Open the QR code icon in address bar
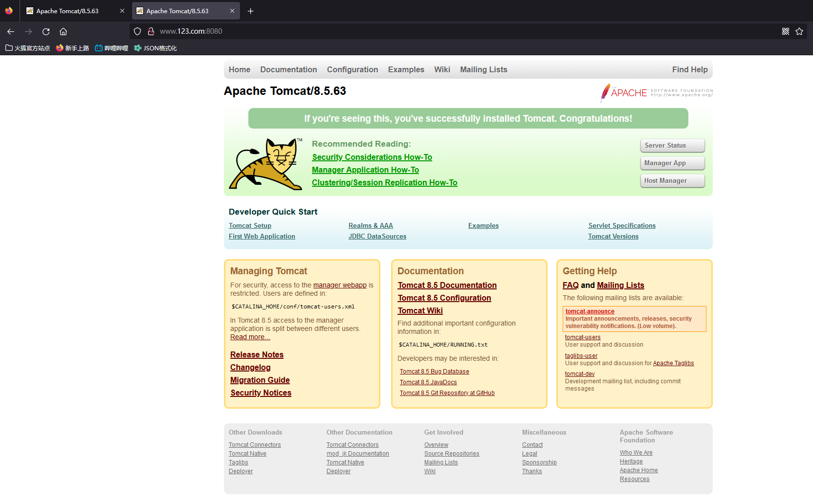813x504 pixels. click(786, 31)
